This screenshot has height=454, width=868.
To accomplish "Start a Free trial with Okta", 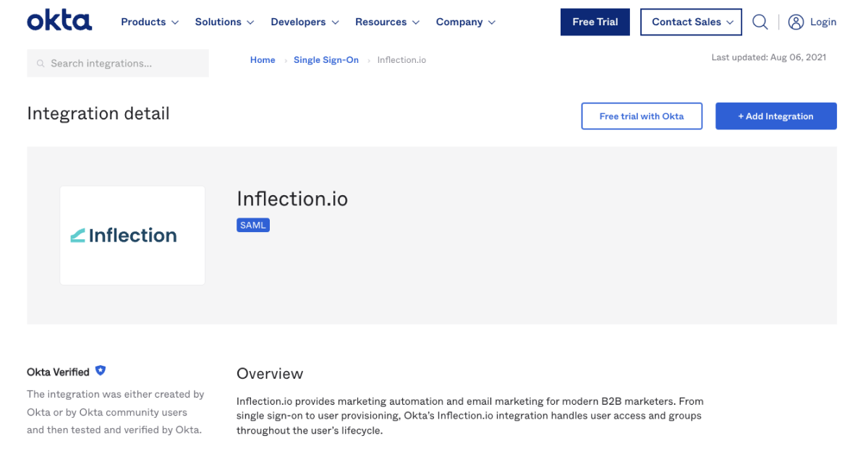I will 642,116.
